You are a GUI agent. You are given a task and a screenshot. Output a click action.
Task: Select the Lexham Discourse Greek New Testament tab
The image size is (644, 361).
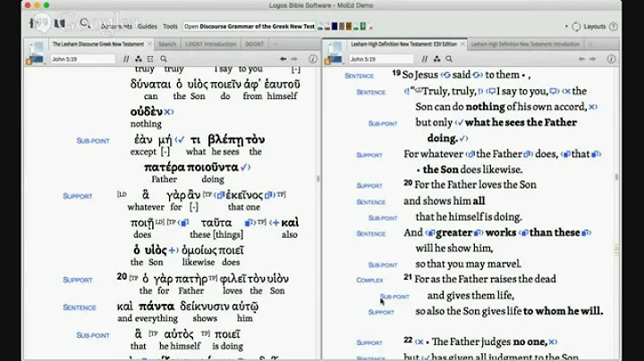click(x=97, y=44)
